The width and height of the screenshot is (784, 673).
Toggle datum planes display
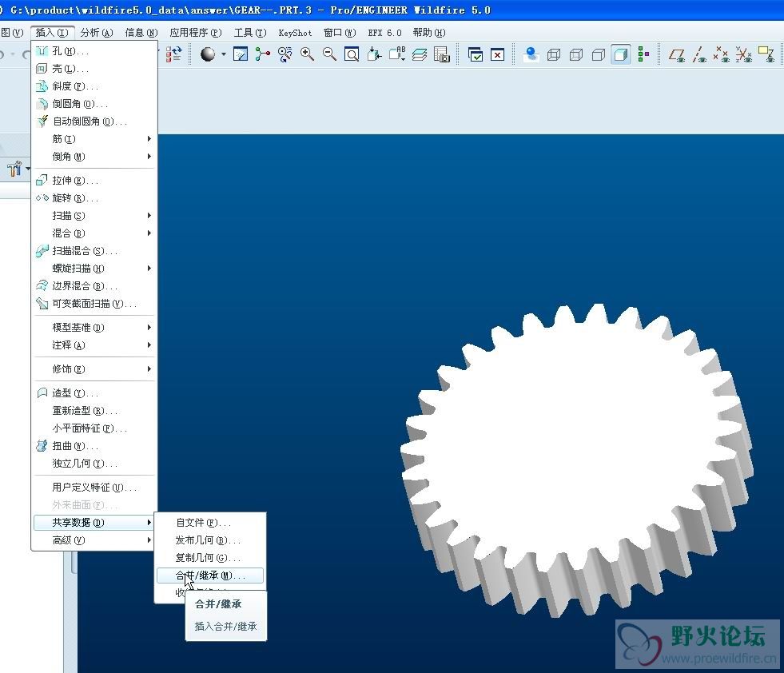click(x=677, y=54)
